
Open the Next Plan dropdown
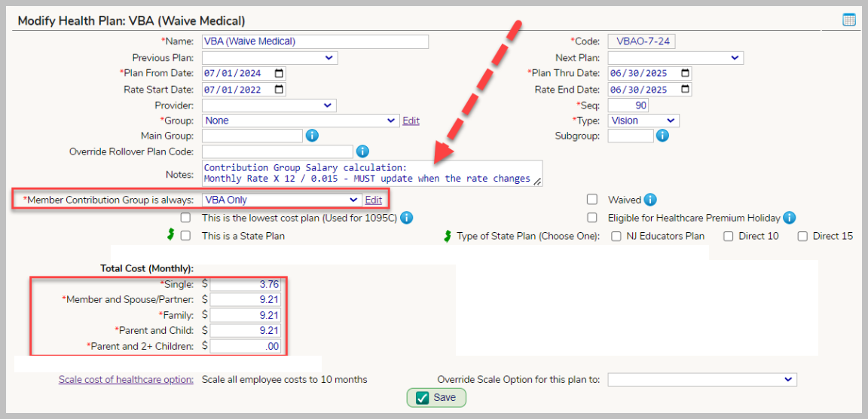pyautogui.click(x=675, y=57)
